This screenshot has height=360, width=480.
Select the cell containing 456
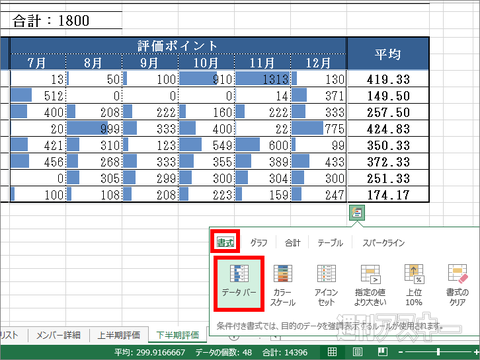tap(38, 162)
